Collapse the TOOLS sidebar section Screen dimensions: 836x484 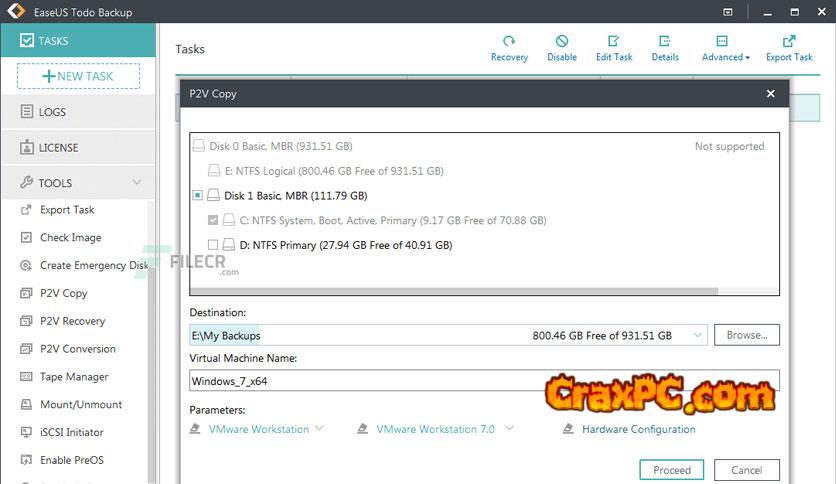(136, 183)
